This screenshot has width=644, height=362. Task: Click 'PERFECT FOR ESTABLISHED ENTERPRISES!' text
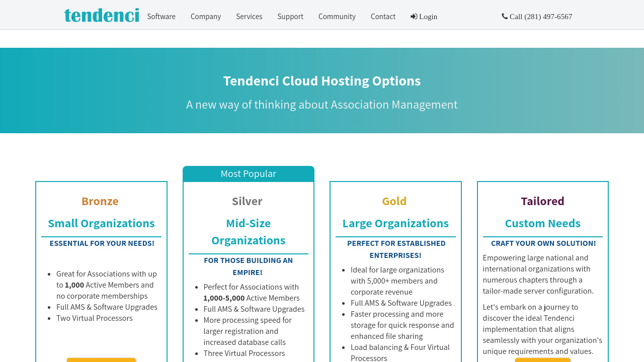point(396,249)
